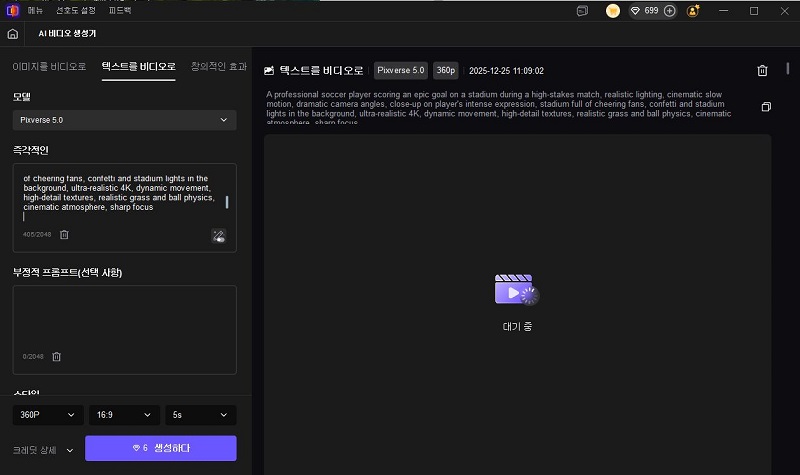Screen dimensions: 800x475
Task: Click the 2025-12-25 11:09:02 timestamp
Action: (x=506, y=71)
